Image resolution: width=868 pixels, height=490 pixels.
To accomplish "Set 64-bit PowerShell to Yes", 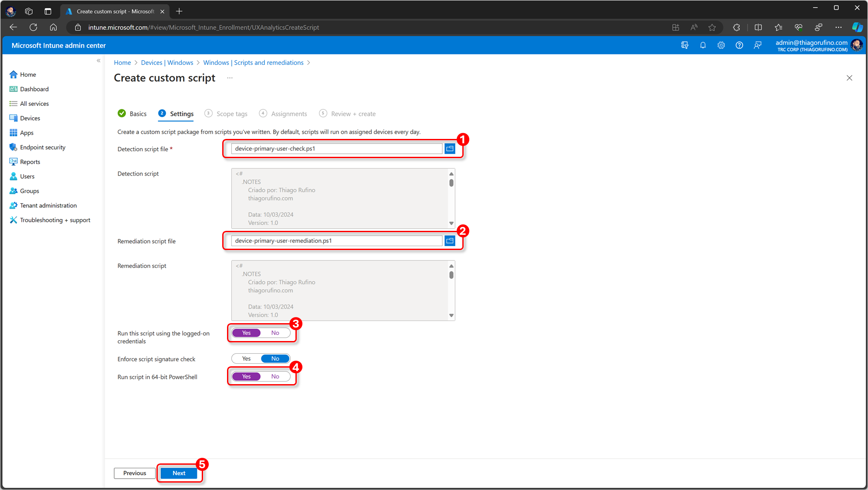I will (246, 376).
